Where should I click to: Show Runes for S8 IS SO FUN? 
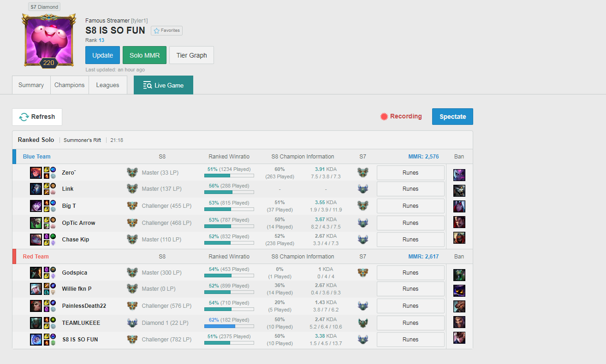tap(410, 340)
